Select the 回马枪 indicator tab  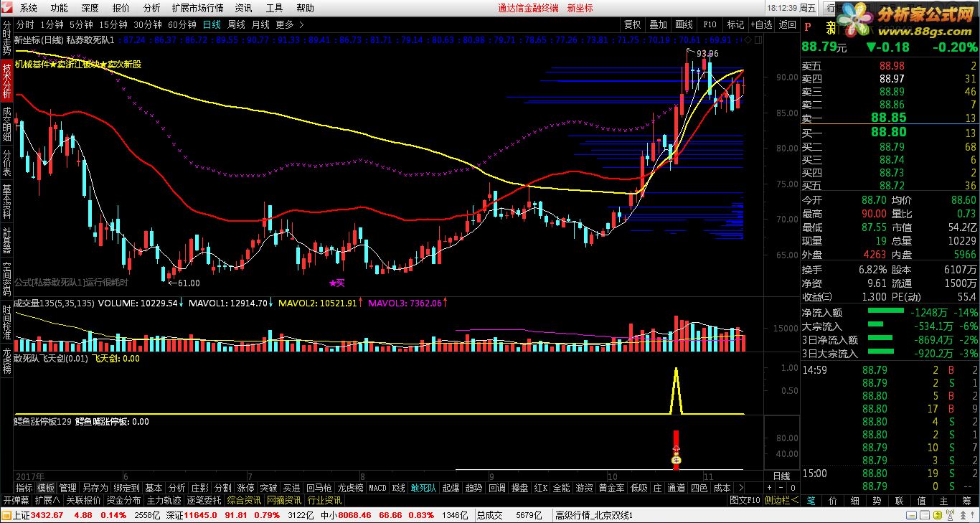319,488
